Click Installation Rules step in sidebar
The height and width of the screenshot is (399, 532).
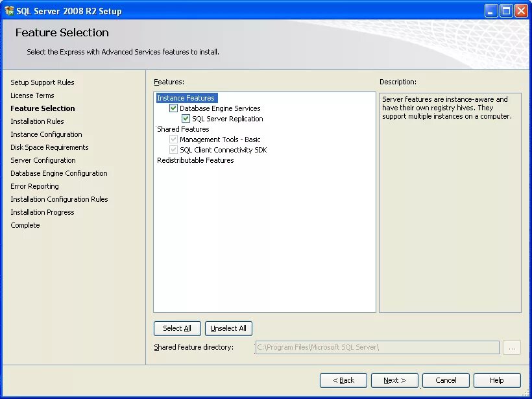coord(38,121)
